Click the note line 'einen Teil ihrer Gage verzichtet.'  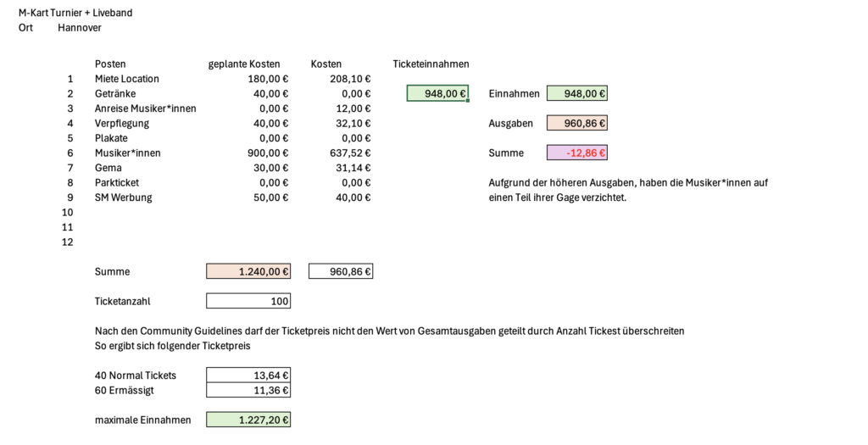[x=558, y=197]
